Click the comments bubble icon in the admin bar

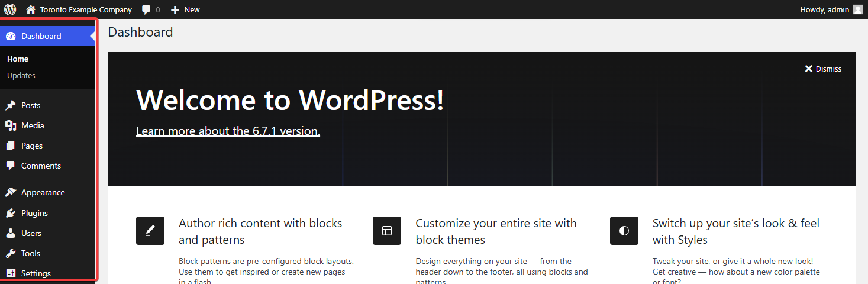coord(146,9)
